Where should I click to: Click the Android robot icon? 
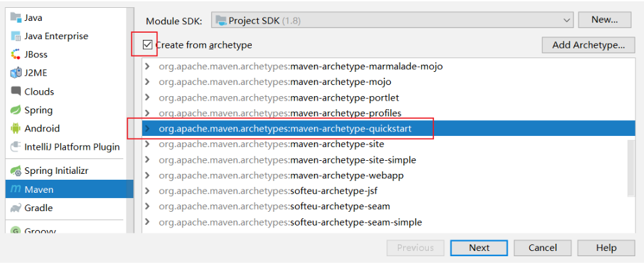pos(16,128)
